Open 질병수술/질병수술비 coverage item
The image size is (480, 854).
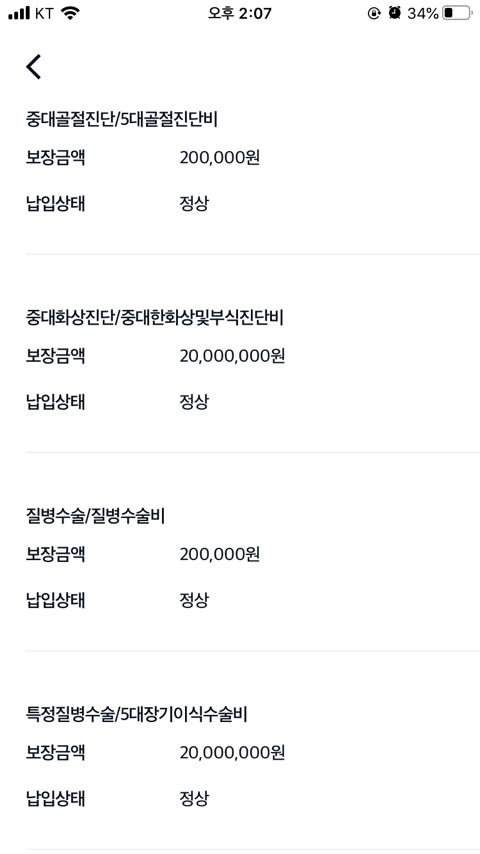coord(95,516)
